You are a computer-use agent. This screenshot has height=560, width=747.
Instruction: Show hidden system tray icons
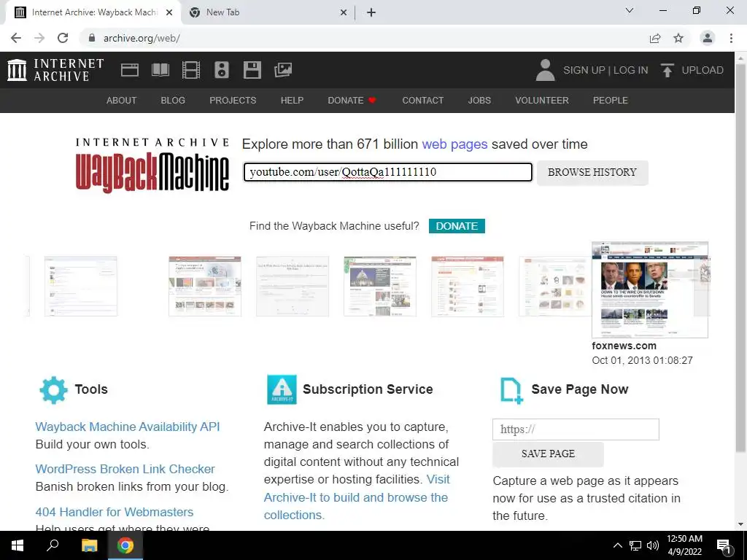(x=617, y=545)
